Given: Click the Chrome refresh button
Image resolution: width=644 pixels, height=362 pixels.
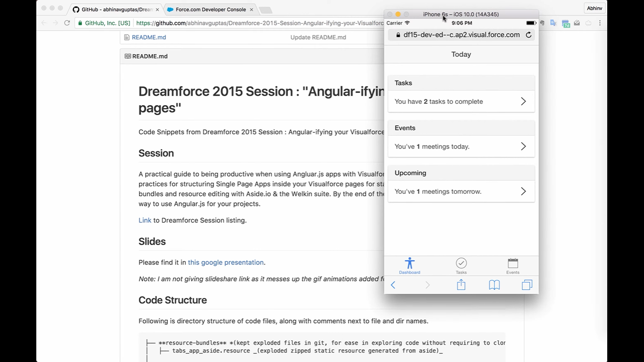Looking at the screenshot, I should coord(67,23).
